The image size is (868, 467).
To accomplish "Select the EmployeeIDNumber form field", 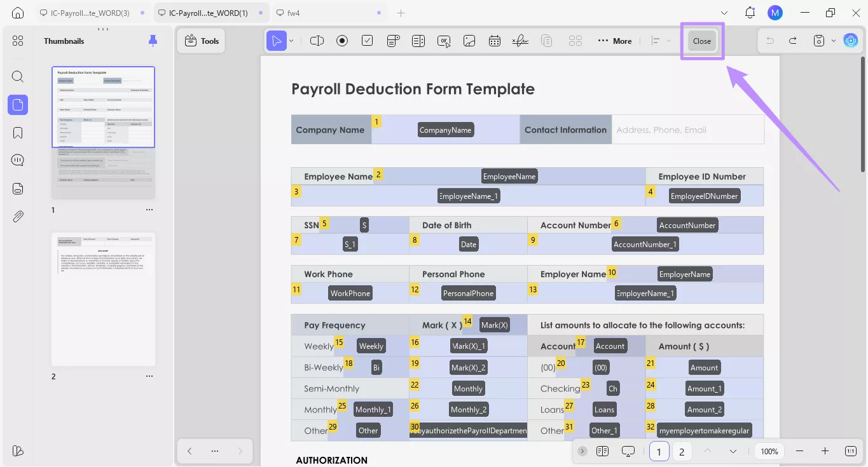I will (705, 196).
